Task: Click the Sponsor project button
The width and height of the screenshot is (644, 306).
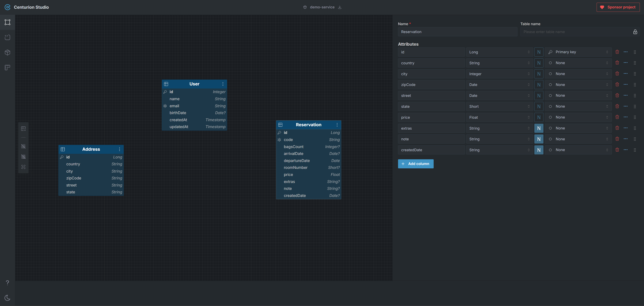Action: pos(618,7)
